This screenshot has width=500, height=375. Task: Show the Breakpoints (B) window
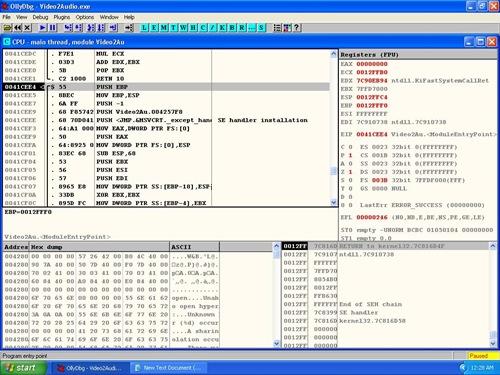[x=232, y=28]
